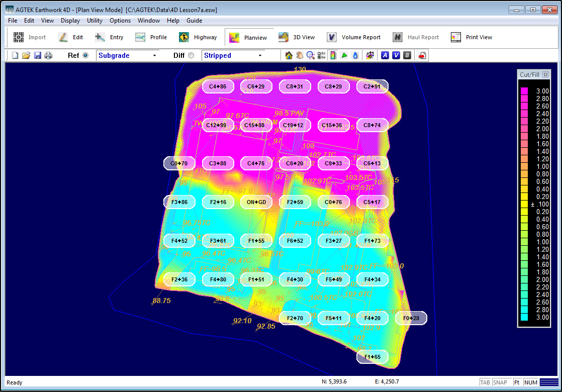562x392 pixels.
Task: Select the Diff radio button
Action: tap(191, 55)
